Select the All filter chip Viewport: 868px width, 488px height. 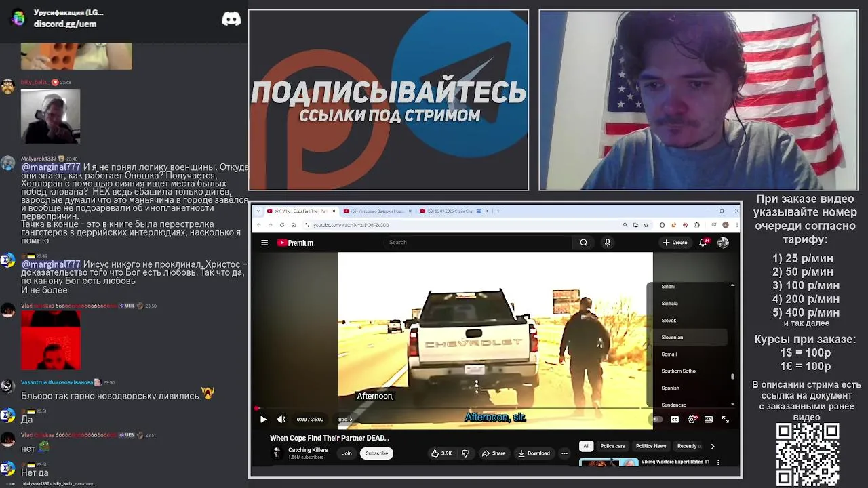586,446
